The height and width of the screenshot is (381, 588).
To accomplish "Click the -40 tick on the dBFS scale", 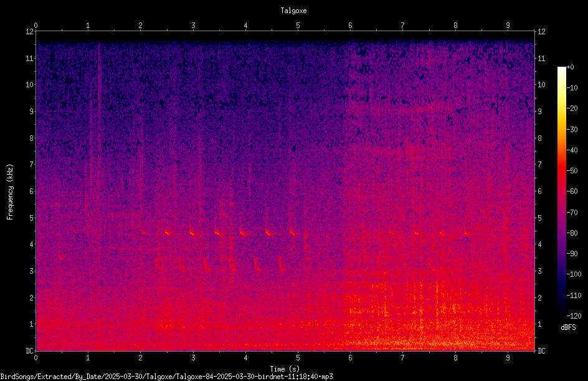I will pyautogui.click(x=572, y=150).
